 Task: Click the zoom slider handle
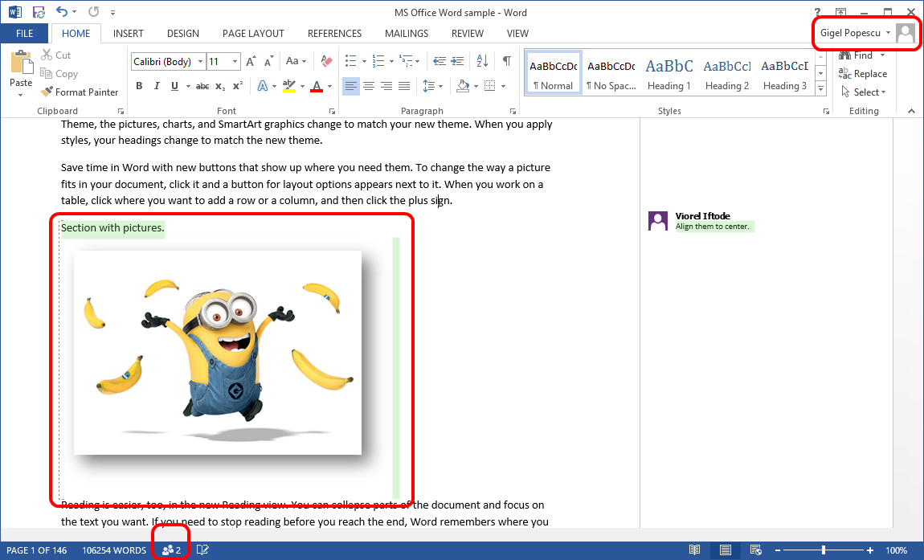[x=824, y=550]
